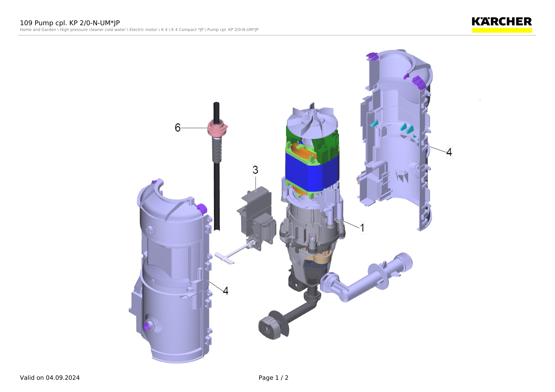The width and height of the screenshot is (555, 392).
Task: Click part number label 1
Action: tap(362, 228)
